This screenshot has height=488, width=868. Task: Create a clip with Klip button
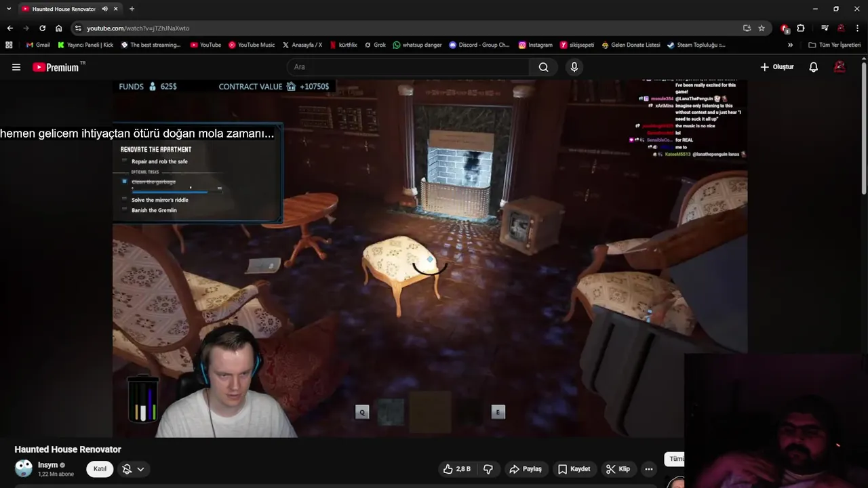tap(618, 469)
